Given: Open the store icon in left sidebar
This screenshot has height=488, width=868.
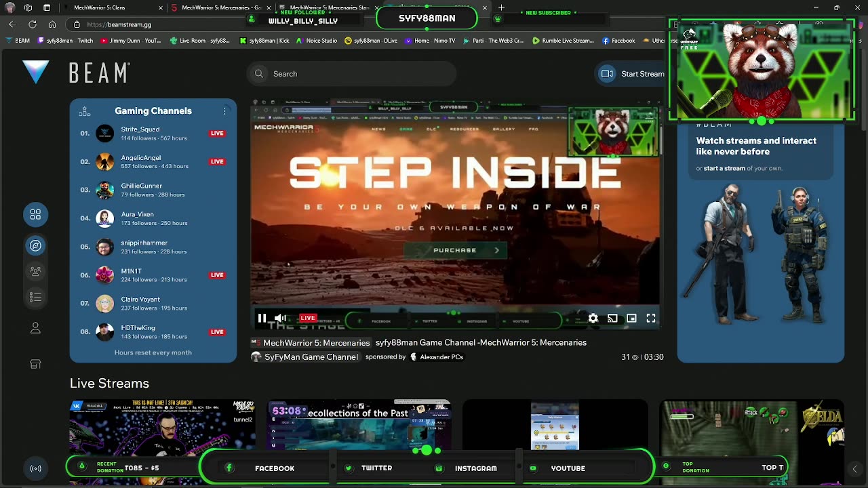Looking at the screenshot, I should [x=35, y=364].
